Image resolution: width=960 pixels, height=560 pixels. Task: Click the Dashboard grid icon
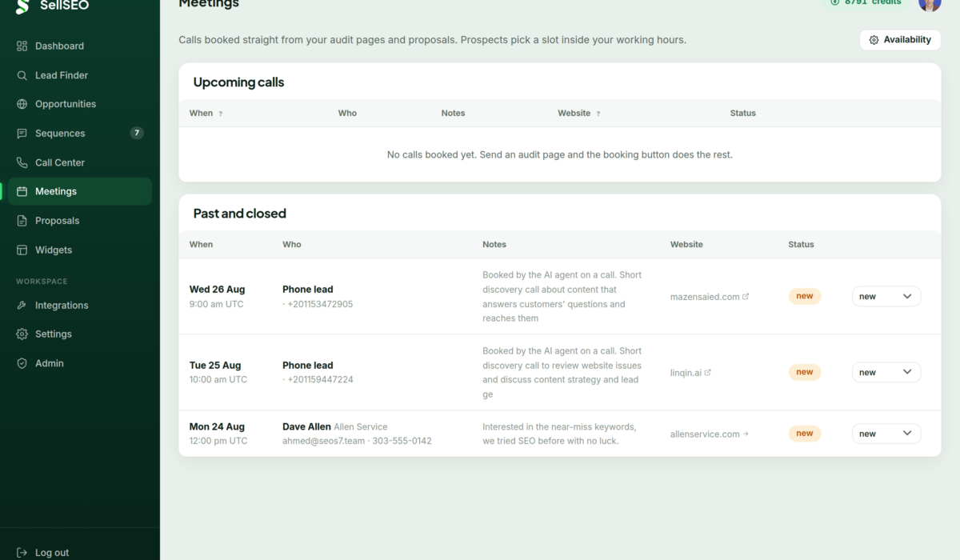coord(22,46)
